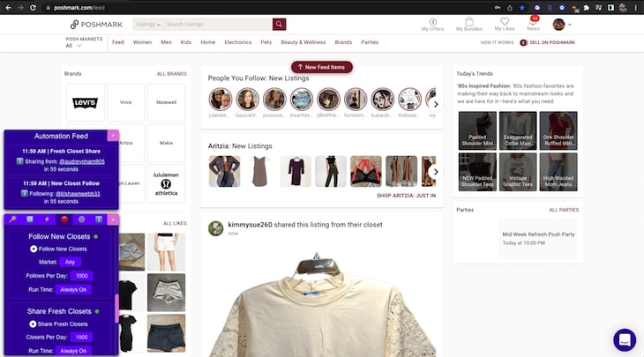Expand Posh Markets All dropdown
This screenshot has height=357, width=644.
(74, 46)
